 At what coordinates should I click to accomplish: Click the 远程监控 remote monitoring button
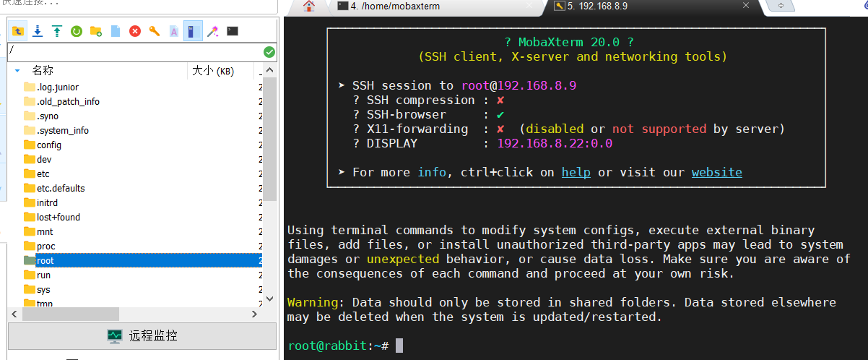142,336
